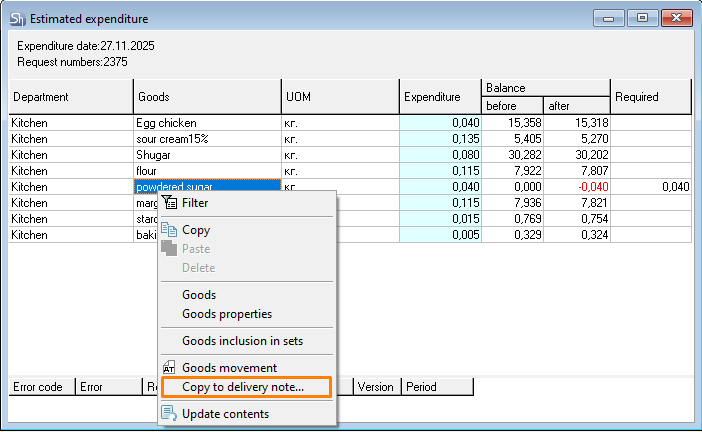Sort by the Department column header

pos(70,97)
